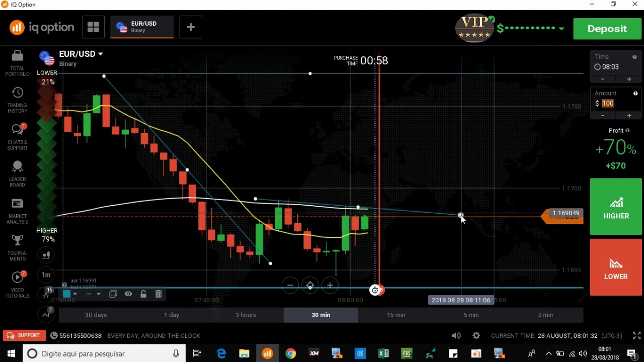
Task: Open settings gear icon in footer
Action: pyautogui.click(x=476, y=335)
